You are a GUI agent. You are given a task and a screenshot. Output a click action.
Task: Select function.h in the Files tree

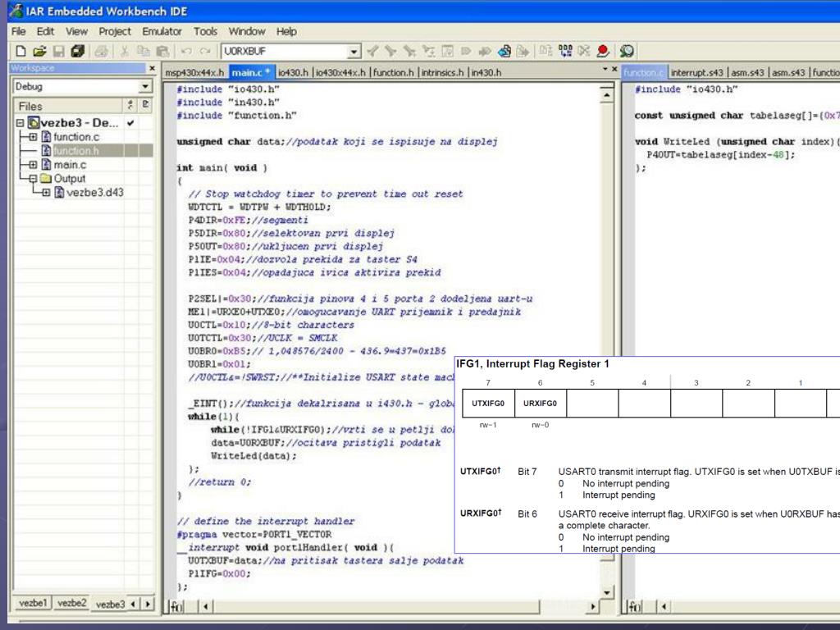(x=75, y=151)
